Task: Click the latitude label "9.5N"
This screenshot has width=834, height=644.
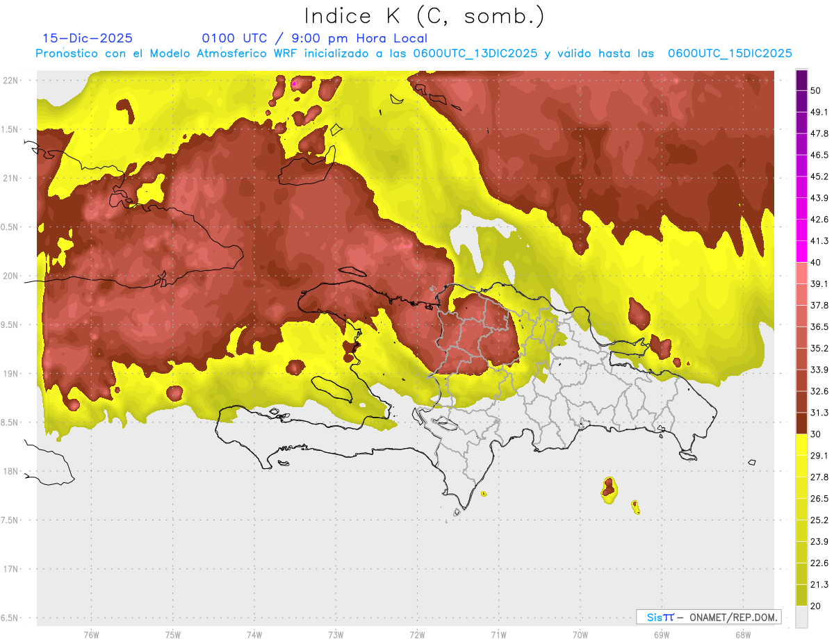Action: (x=10, y=324)
